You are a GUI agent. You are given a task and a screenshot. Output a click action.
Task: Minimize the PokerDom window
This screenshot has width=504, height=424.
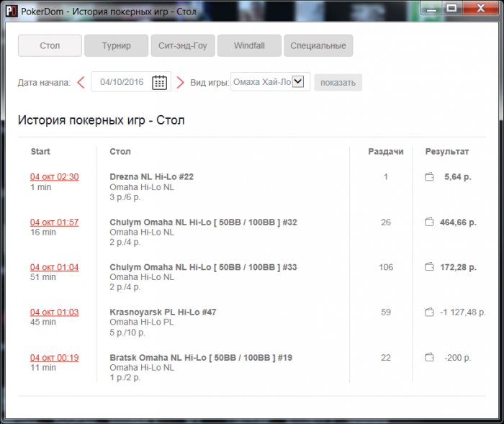pos(431,9)
